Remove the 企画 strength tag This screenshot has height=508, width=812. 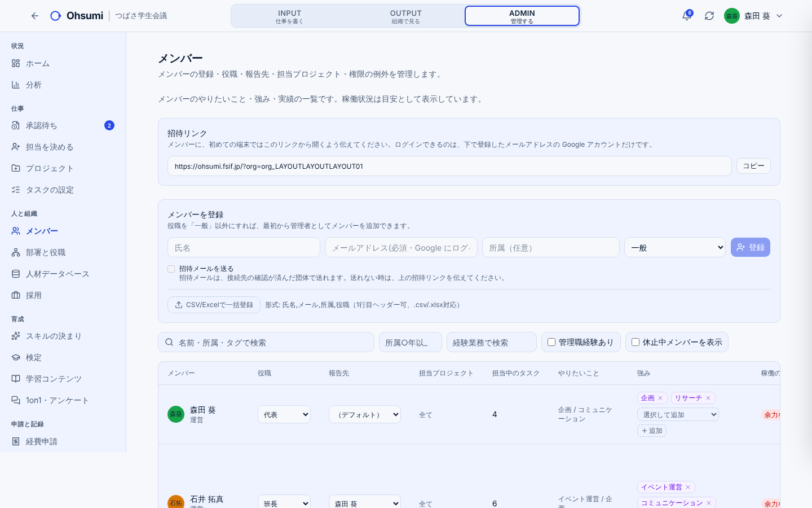coord(660,398)
